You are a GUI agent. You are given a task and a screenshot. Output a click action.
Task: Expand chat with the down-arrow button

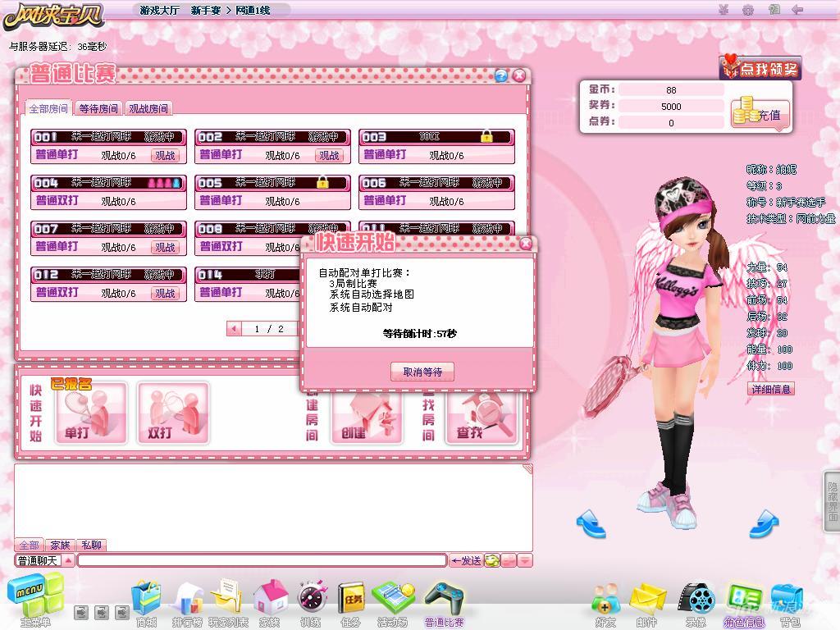coord(526,560)
